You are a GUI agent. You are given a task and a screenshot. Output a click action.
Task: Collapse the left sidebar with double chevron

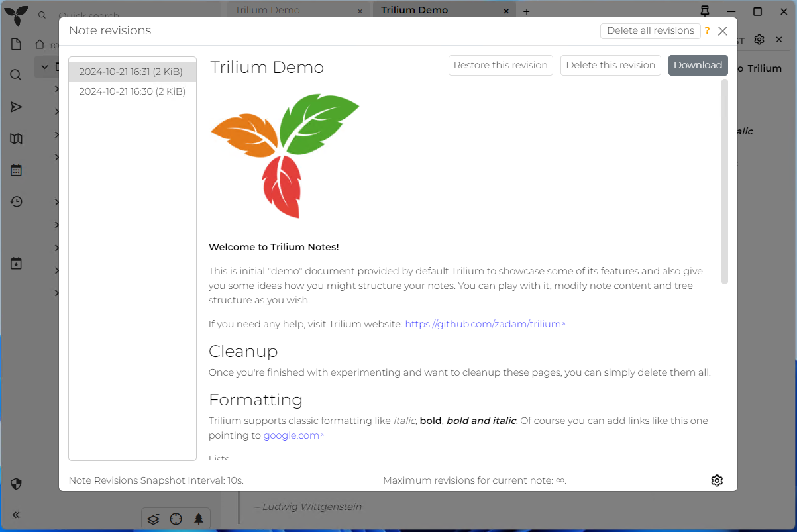[17, 515]
